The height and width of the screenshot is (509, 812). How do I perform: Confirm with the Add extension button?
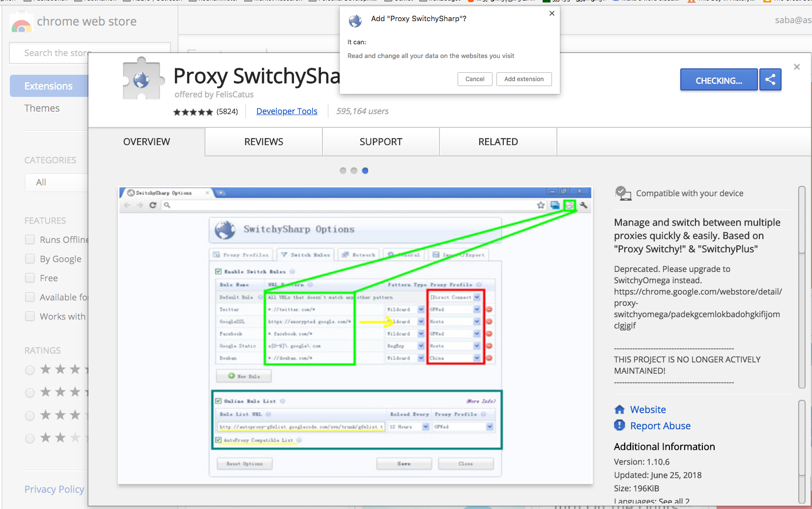pos(523,79)
